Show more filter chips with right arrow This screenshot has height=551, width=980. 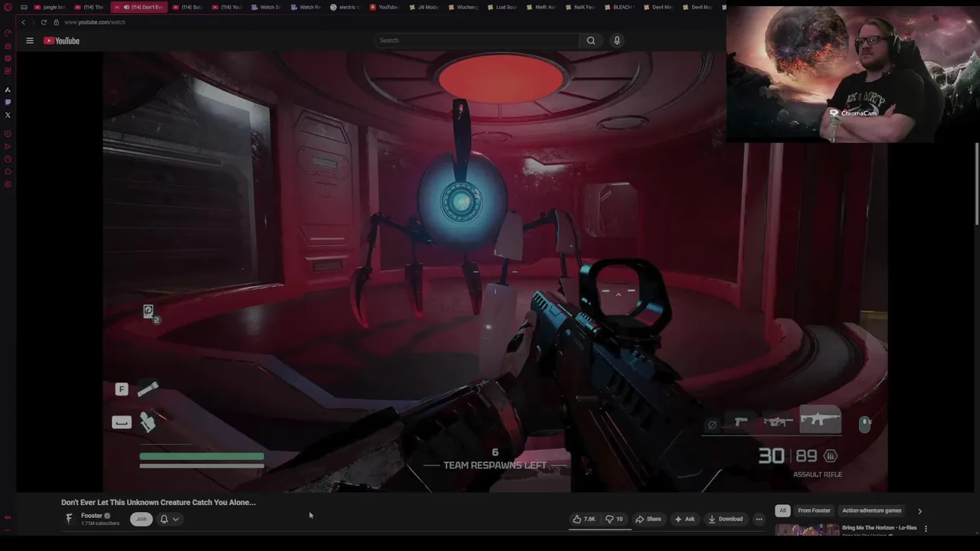pos(920,511)
